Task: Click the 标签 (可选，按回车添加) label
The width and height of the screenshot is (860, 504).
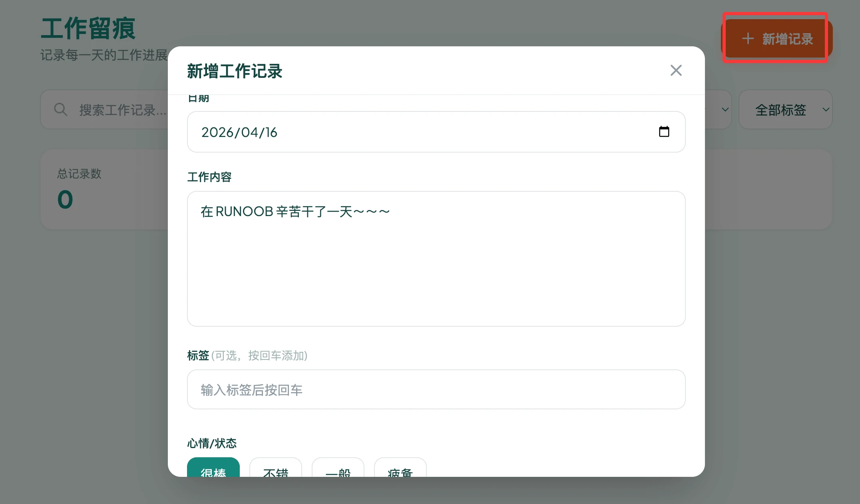Action: click(247, 355)
